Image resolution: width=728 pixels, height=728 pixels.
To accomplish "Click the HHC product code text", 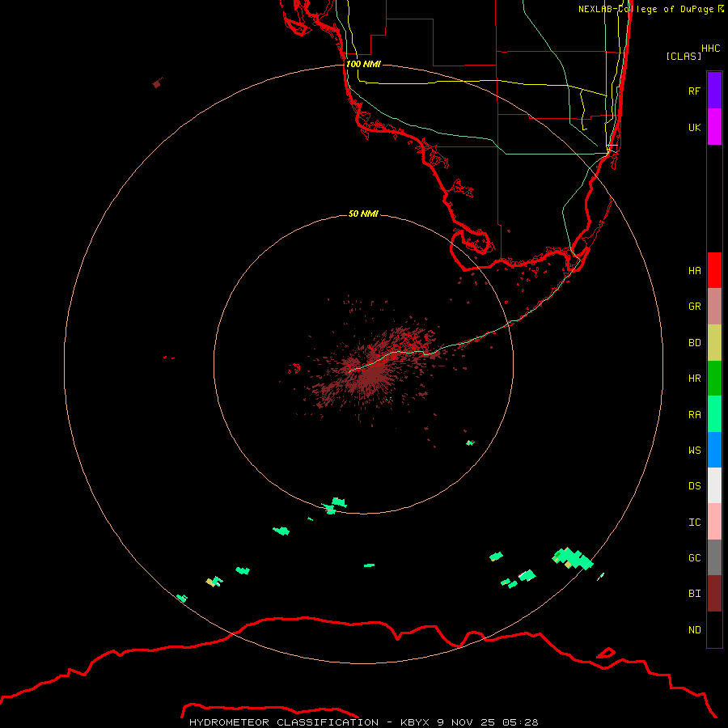I will coord(710,49).
